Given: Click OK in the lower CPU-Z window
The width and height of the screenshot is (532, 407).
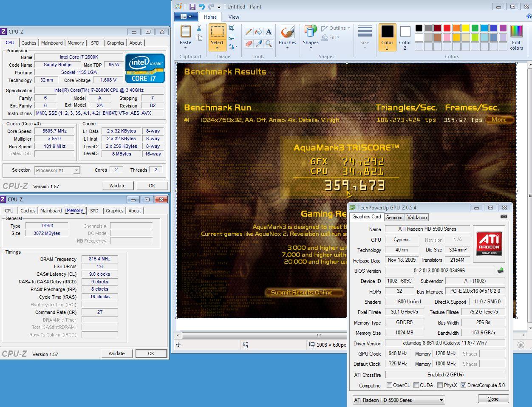Looking at the screenshot, I should [x=151, y=353].
